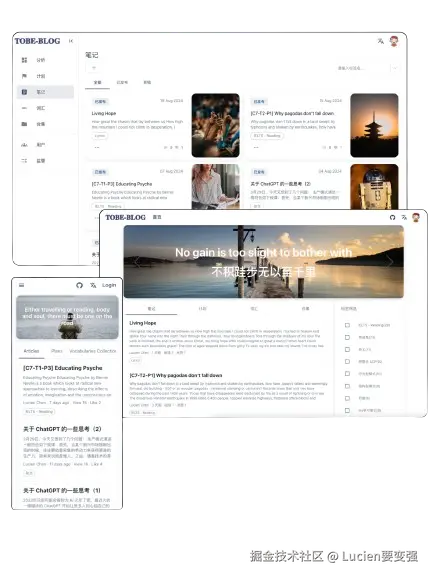The height and width of the screenshot is (577, 432).
Task: Check third tag filter checkbox in home window
Action: coord(347,350)
